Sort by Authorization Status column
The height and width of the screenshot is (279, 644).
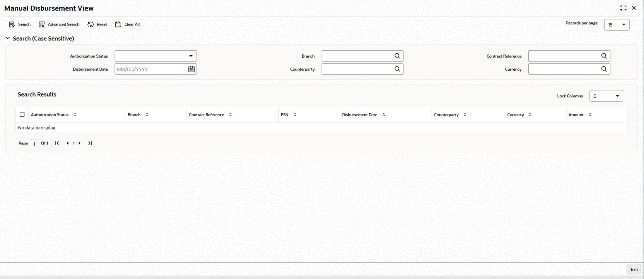point(75,115)
